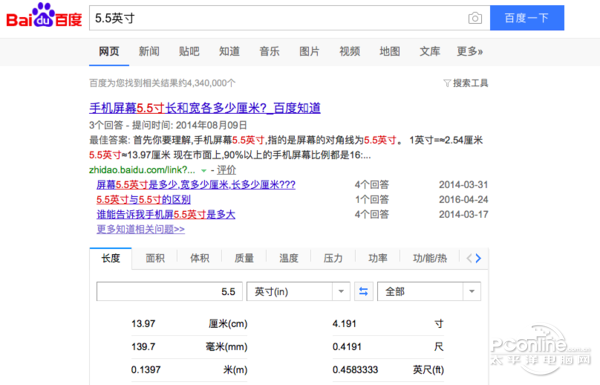The height and width of the screenshot is (385, 600).
Task: Open the 手机屏幕5.5寸长和宽各多少厘米 result
Action: pos(205,108)
